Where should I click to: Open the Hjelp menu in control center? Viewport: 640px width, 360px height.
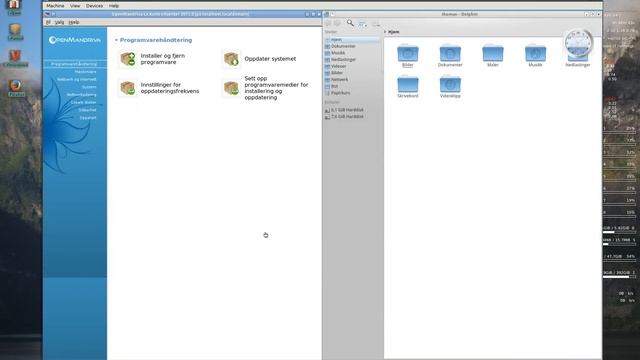click(x=74, y=22)
